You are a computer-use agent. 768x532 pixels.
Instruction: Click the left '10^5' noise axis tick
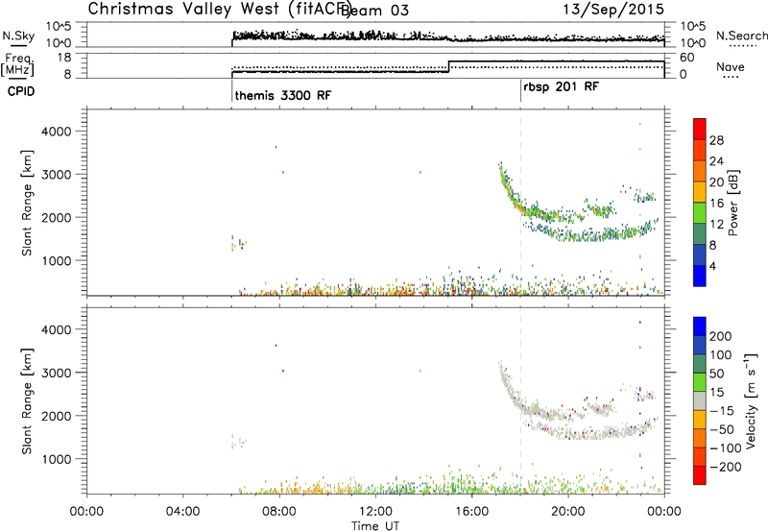coord(59,26)
